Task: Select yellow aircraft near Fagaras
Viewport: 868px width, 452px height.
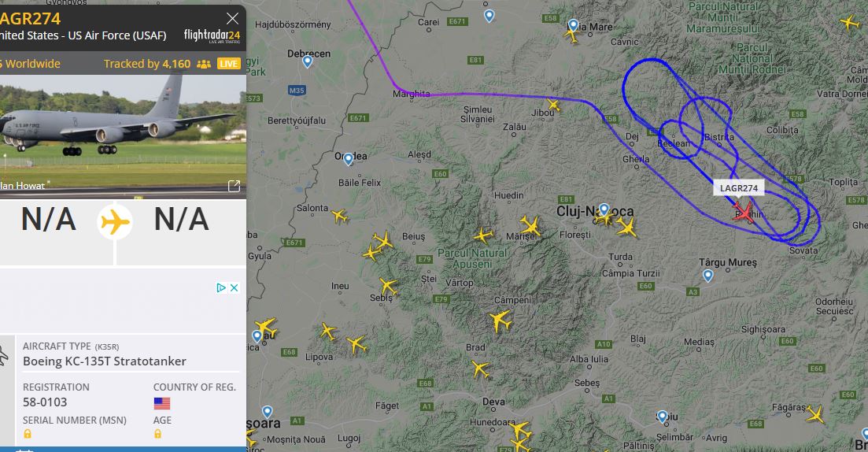Action: [814, 413]
